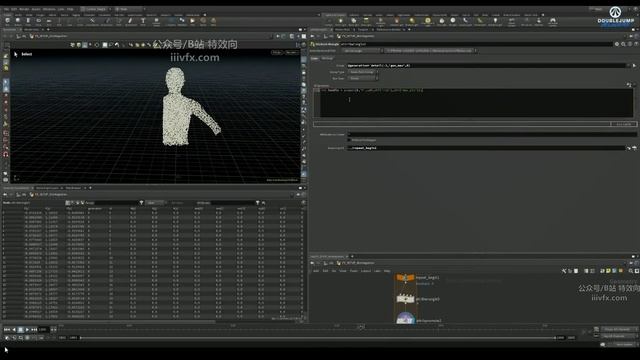Add a Spot Light from shelf
The height and width of the screenshot is (360, 640).
353,22
